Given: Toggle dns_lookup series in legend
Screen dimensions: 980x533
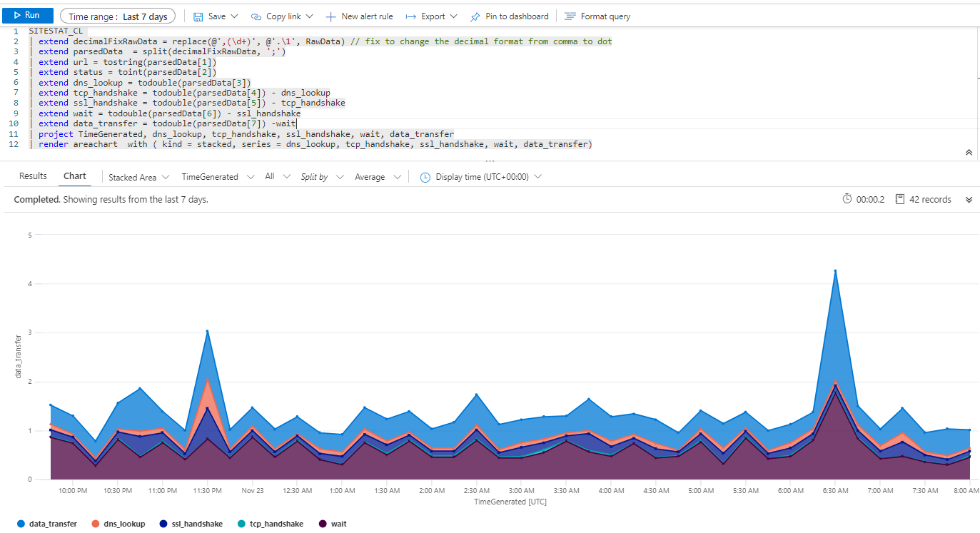Looking at the screenshot, I should (119, 524).
